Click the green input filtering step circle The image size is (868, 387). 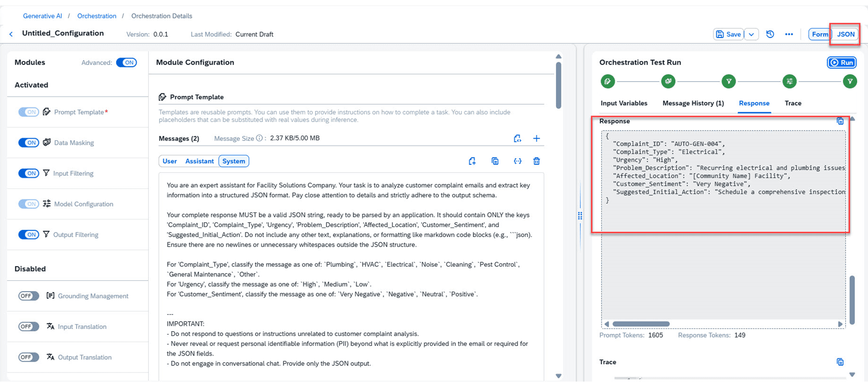tap(729, 81)
